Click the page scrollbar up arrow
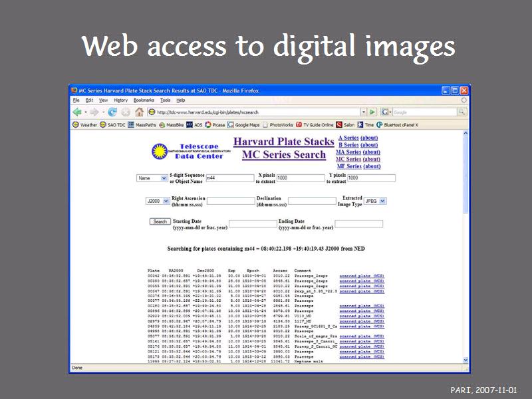Viewport: 532px width, 399px height. 465,134
